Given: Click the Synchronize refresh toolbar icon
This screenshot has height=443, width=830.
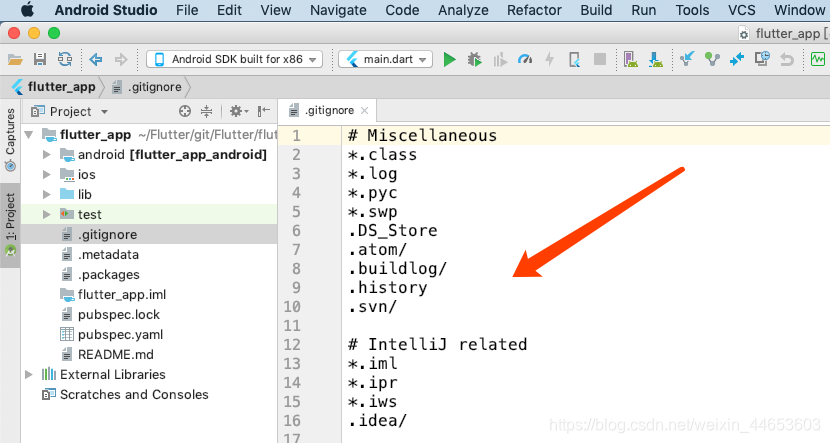Looking at the screenshot, I should 65,59.
